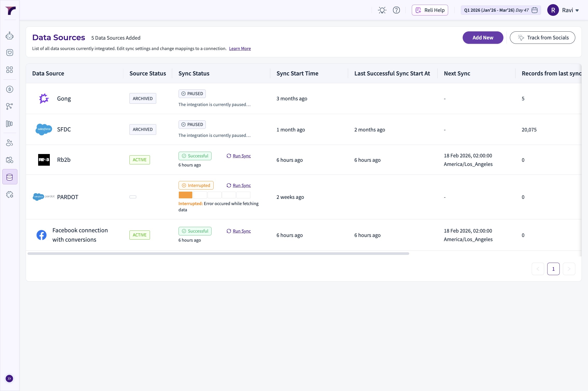Go to next page arrow in pagination
Screen dimensions: 588x391
569,269
